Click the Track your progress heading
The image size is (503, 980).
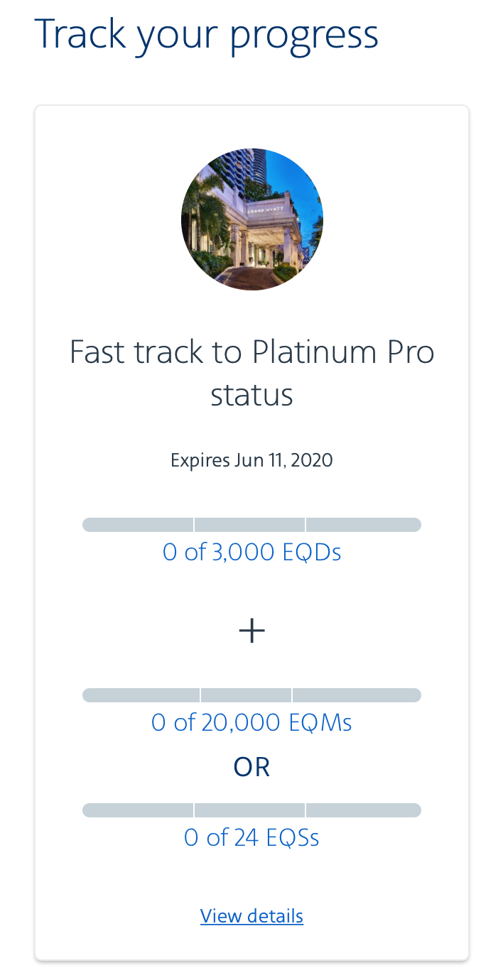pos(206,33)
